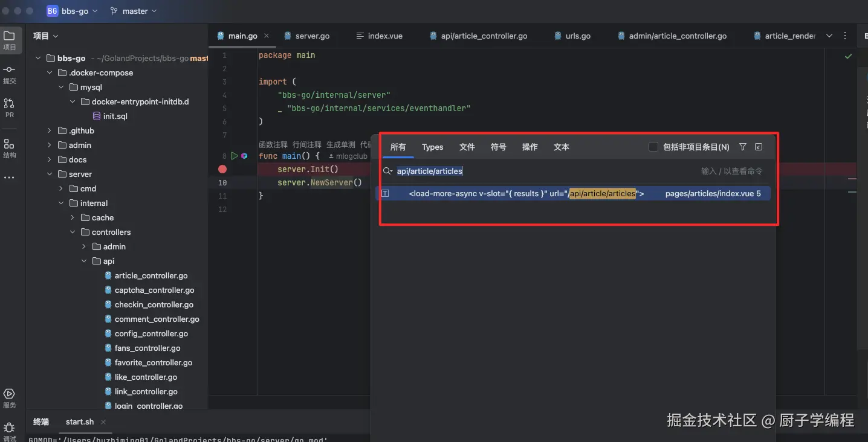Expand the docs folder
The width and height of the screenshot is (868, 442).
pos(50,159)
